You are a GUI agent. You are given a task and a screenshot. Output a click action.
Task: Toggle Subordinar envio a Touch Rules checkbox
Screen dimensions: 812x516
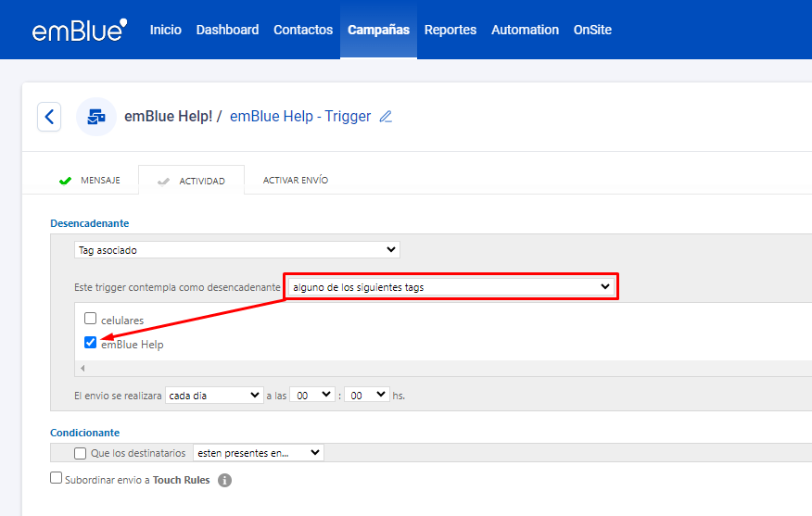pyautogui.click(x=56, y=478)
